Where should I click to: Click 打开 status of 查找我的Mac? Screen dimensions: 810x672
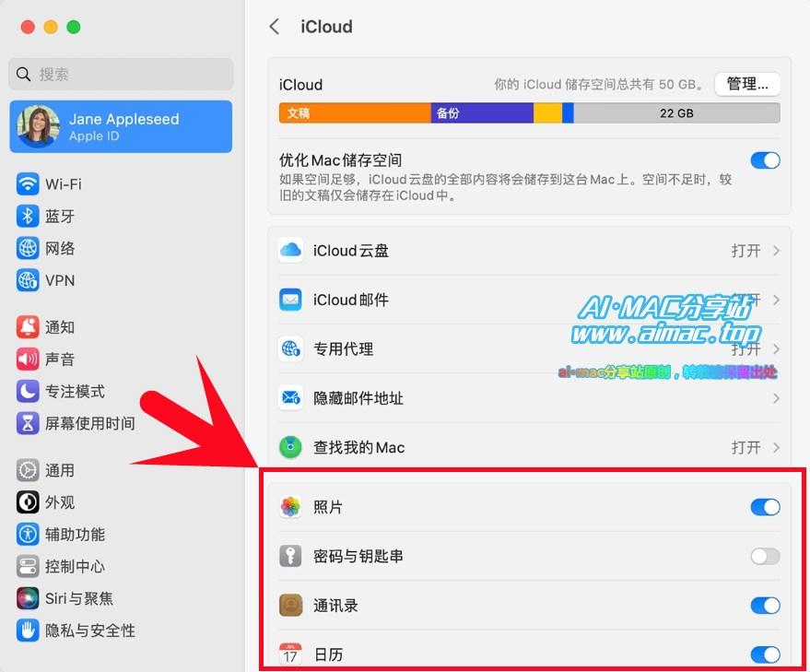tap(745, 447)
